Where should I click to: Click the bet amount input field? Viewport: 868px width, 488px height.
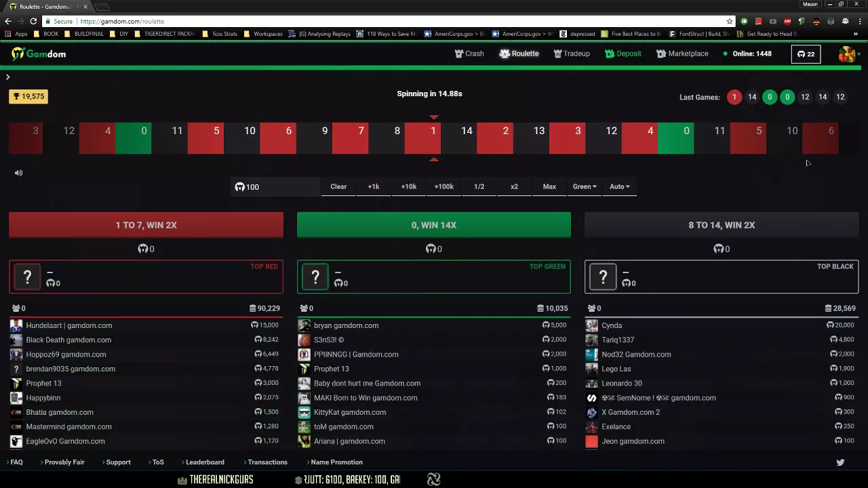pyautogui.click(x=275, y=187)
